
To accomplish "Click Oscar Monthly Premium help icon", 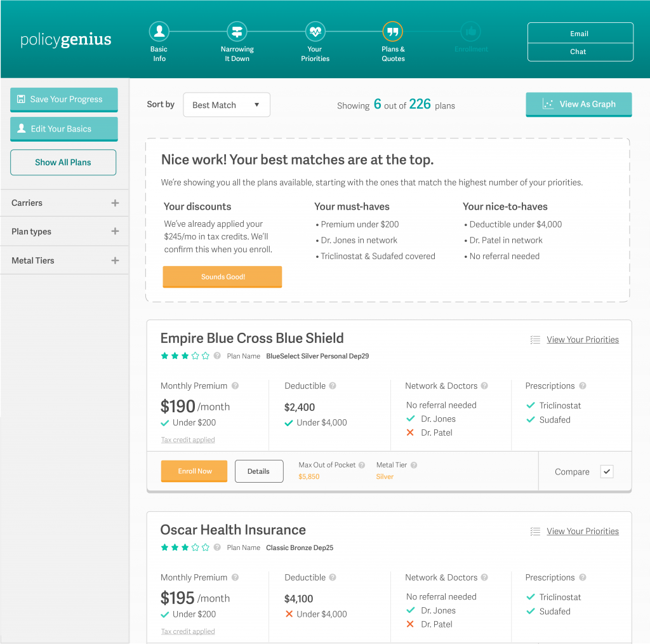I will tap(235, 577).
